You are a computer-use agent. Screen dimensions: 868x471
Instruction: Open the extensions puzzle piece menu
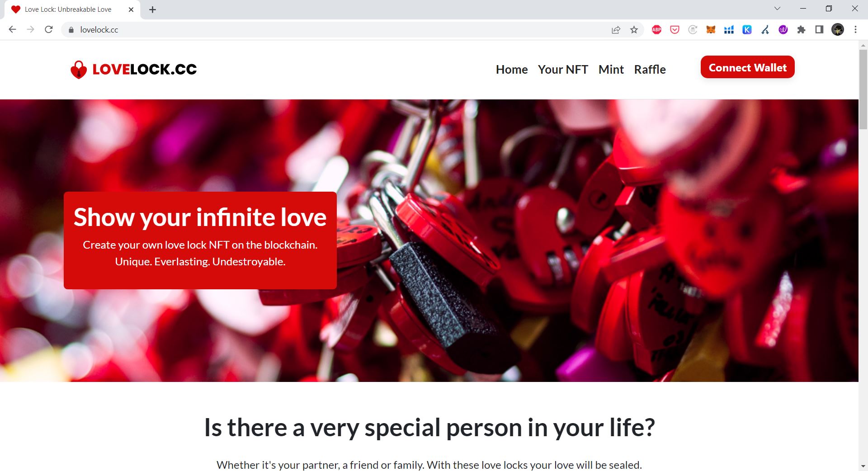(x=801, y=30)
